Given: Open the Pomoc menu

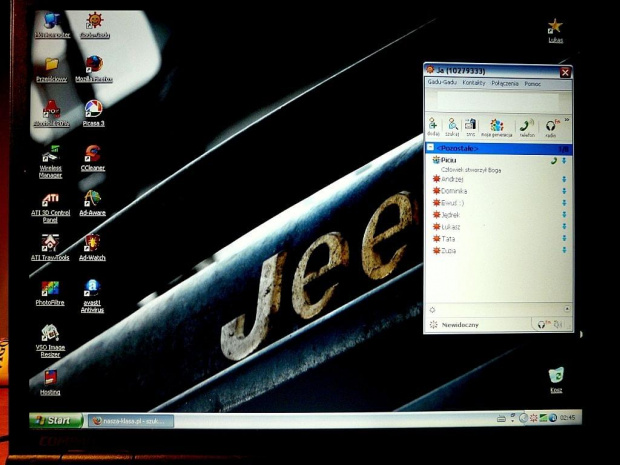Looking at the screenshot, I should pyautogui.click(x=532, y=84).
